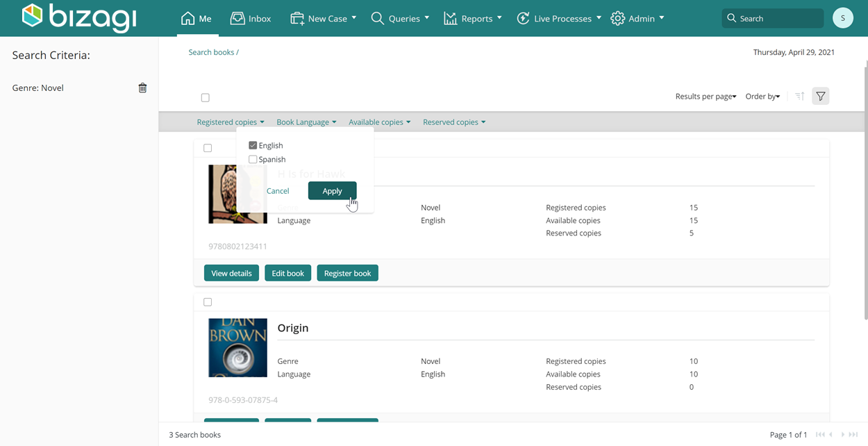Open the Admin gear menu
The width and height of the screenshot is (868, 446).
(637, 19)
